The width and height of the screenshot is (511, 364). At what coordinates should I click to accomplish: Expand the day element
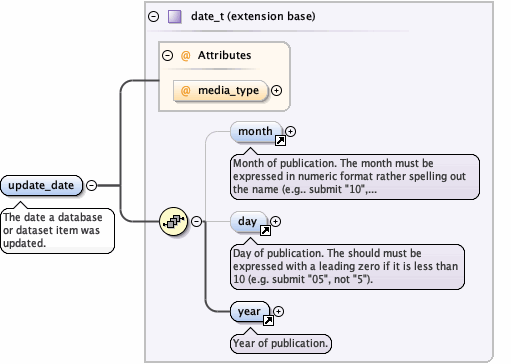[x=275, y=221]
